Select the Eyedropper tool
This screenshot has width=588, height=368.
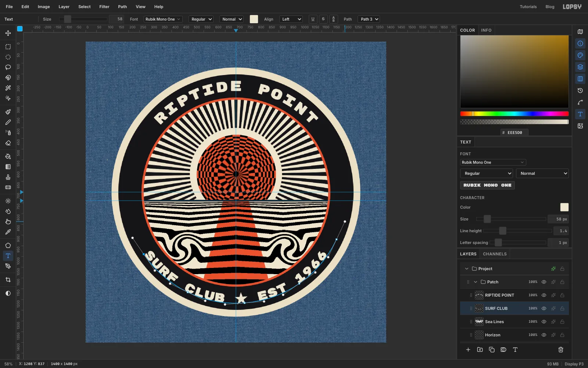pyautogui.click(x=8, y=232)
